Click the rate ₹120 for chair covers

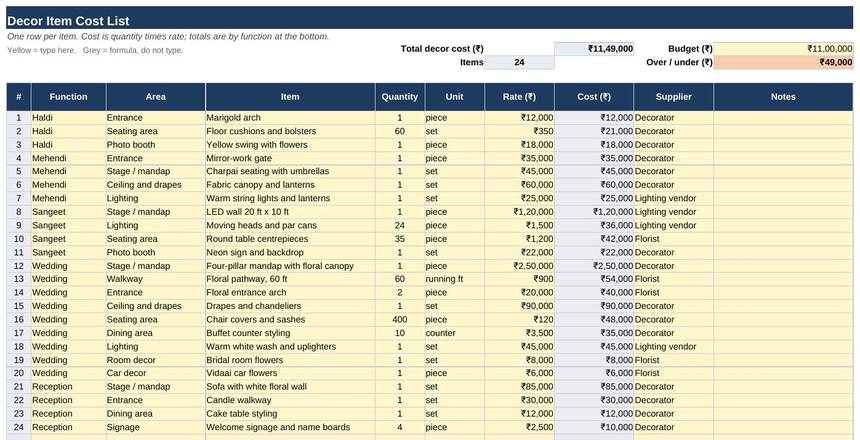coord(519,320)
